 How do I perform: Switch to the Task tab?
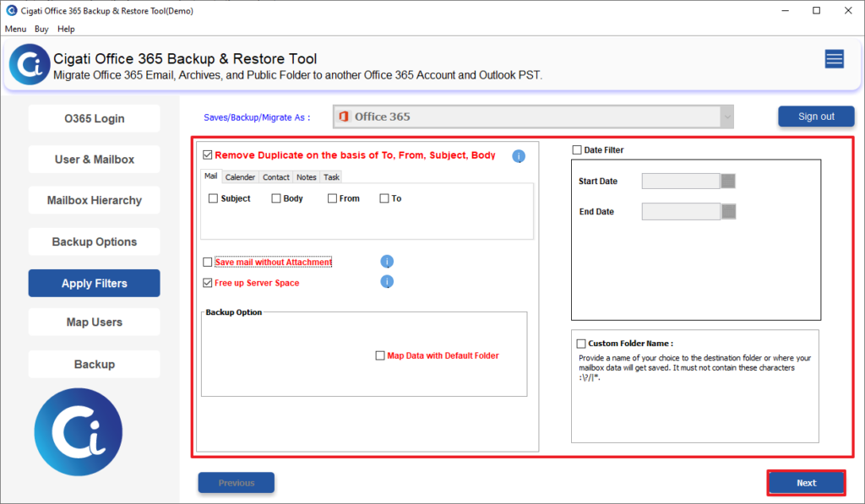(331, 177)
